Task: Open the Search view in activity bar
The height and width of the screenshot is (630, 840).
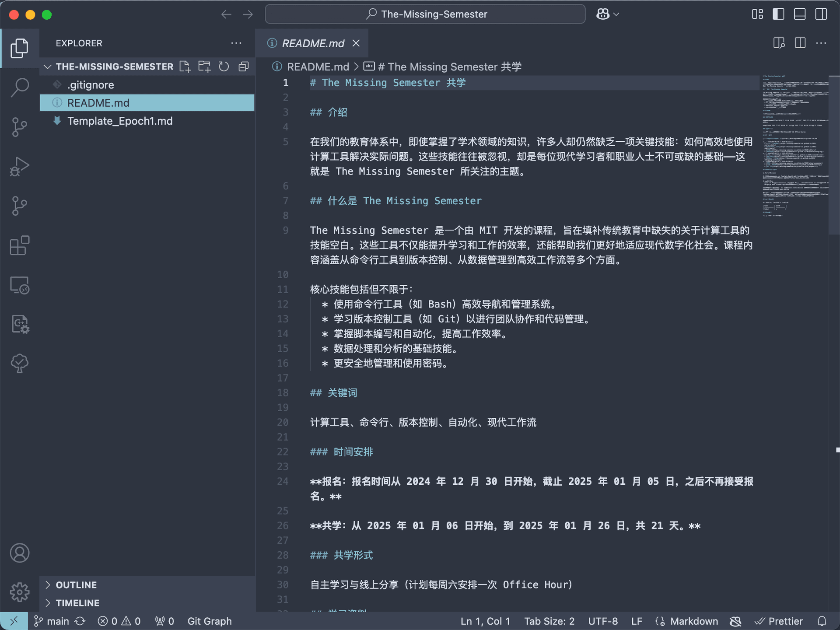Action: click(20, 87)
